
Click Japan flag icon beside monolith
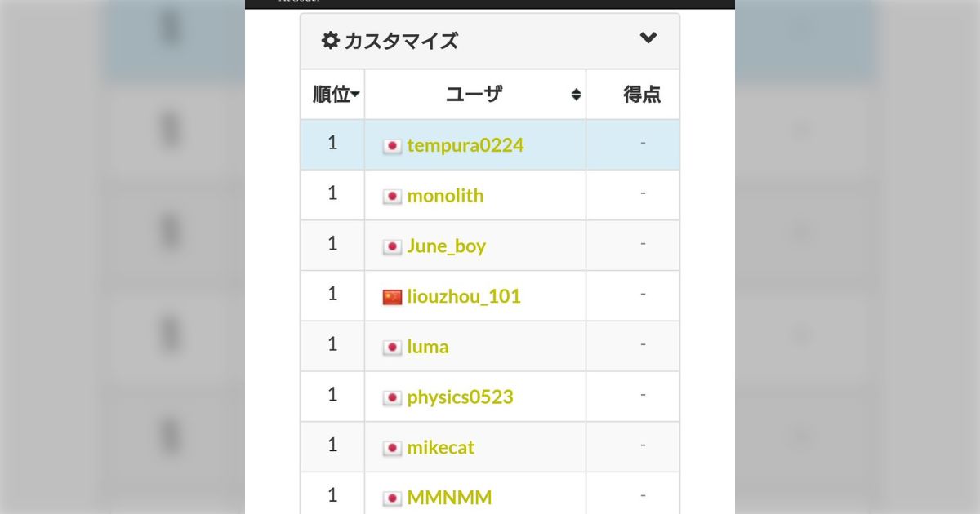[x=393, y=197]
